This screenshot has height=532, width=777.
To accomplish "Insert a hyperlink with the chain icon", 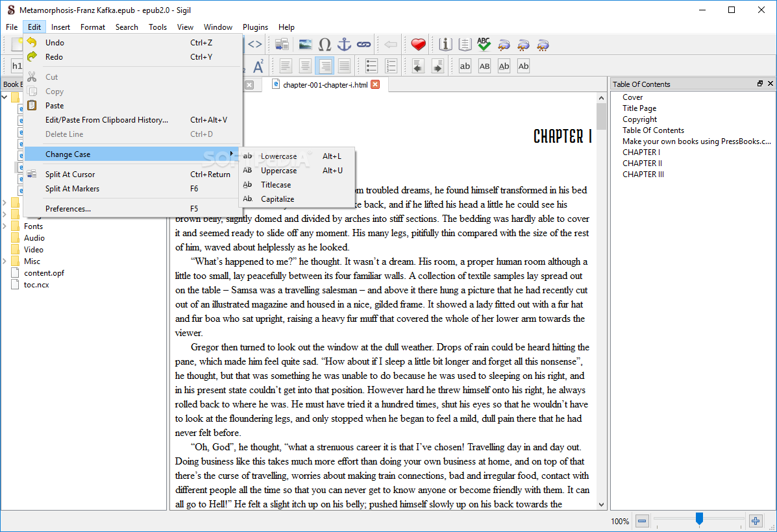I will click(364, 45).
